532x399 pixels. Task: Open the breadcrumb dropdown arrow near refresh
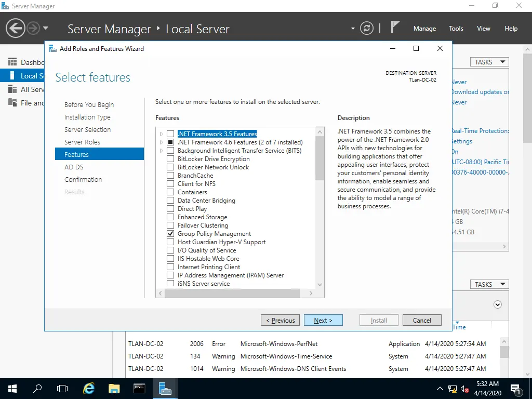[353, 29]
